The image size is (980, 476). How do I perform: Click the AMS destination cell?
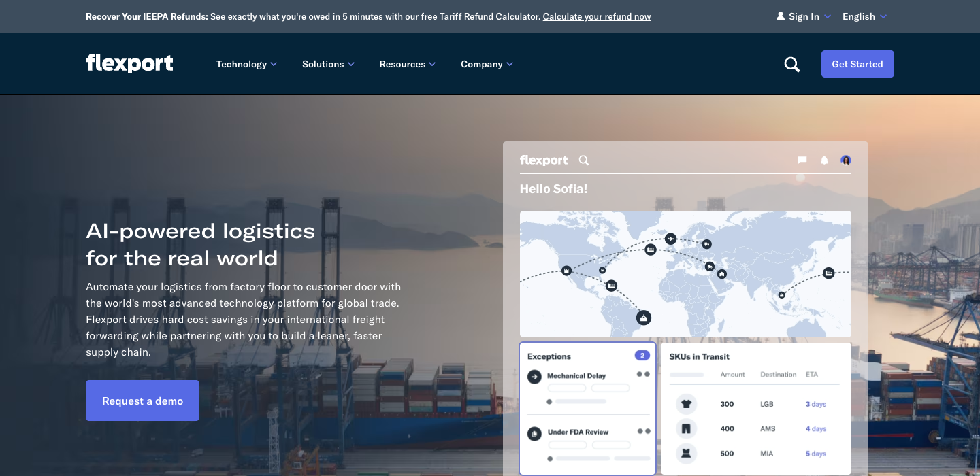coord(768,429)
